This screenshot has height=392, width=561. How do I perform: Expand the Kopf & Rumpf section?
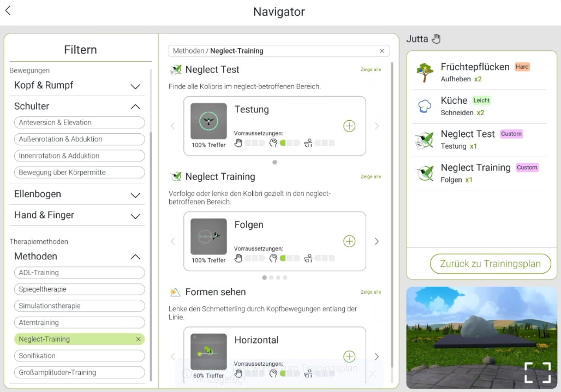click(135, 86)
